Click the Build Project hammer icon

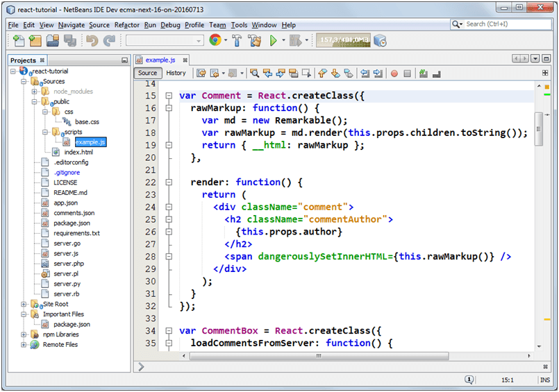pyautogui.click(x=237, y=41)
